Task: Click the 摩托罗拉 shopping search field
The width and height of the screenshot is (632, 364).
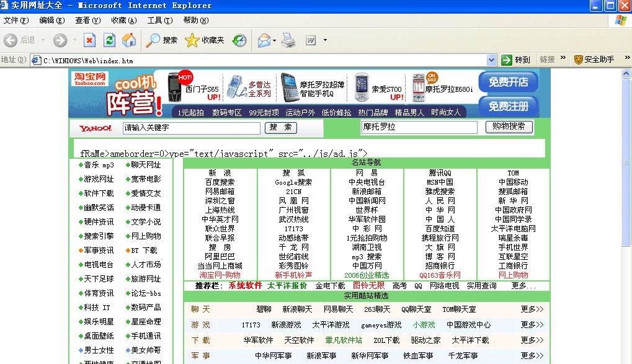Action: pyautogui.click(x=419, y=127)
